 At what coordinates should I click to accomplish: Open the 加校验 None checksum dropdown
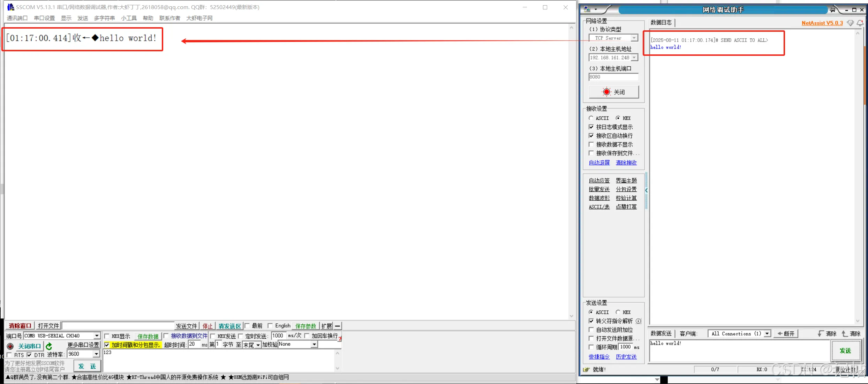(314, 345)
